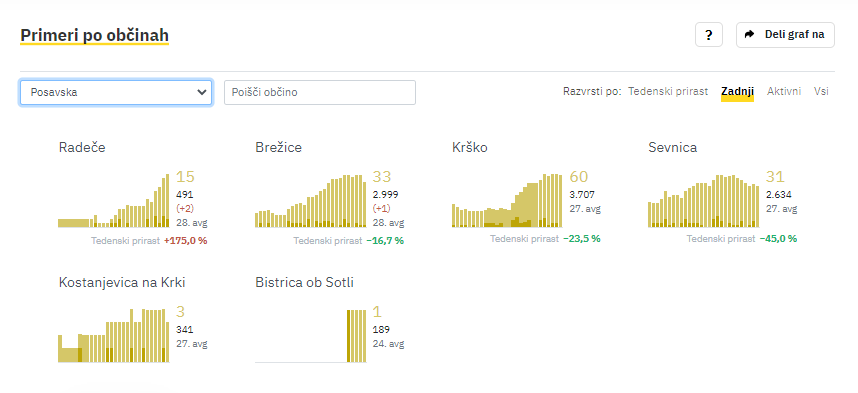The height and width of the screenshot is (393, 858).
Task: Click the Krško case chart
Action: (507, 200)
